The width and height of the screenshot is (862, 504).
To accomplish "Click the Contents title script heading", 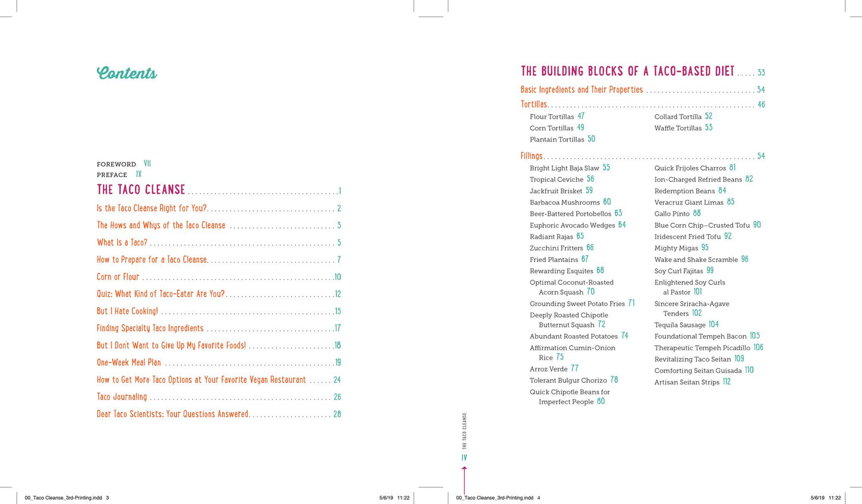I will point(127,73).
